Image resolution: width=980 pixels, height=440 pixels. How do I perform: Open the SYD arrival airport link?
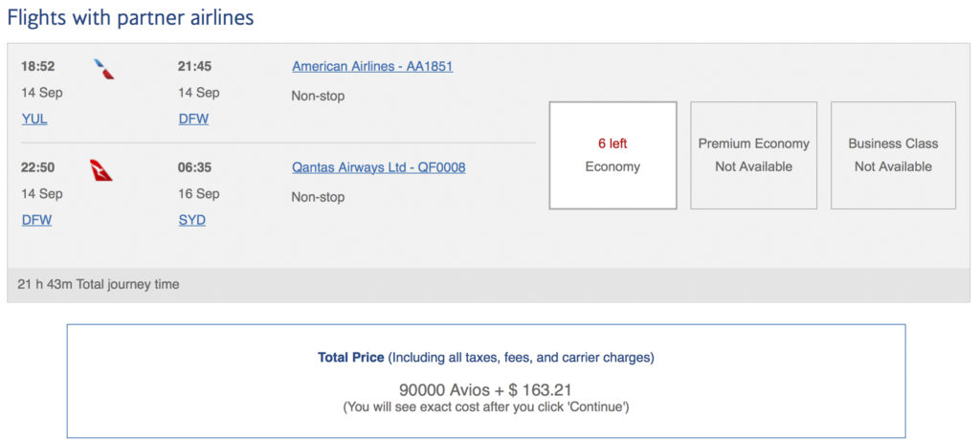[x=192, y=220]
